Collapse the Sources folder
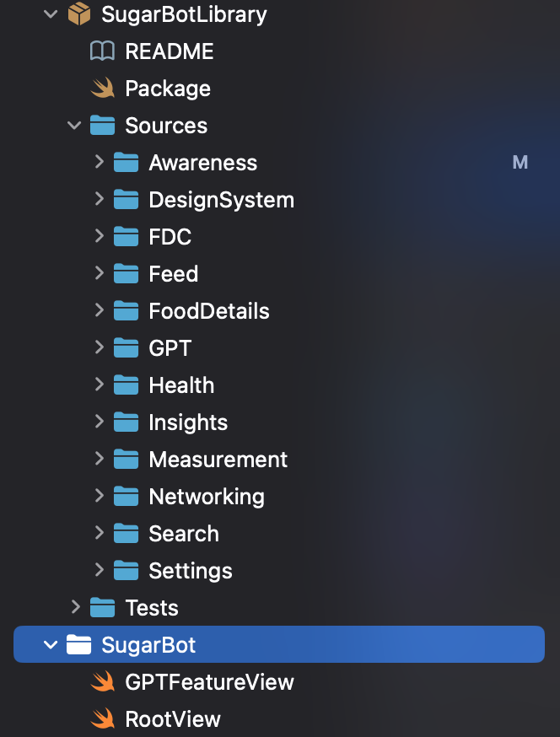The width and height of the screenshot is (560, 737). click(x=74, y=126)
